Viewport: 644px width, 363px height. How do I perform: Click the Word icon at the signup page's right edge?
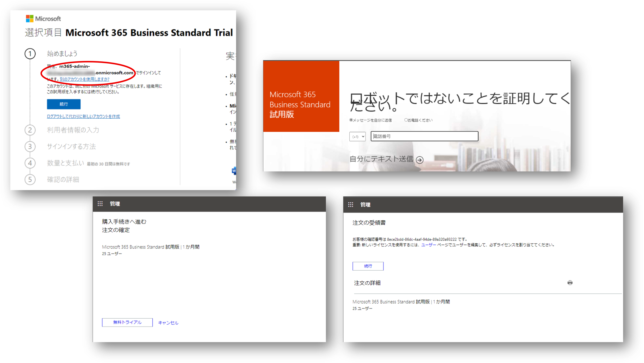tap(234, 171)
